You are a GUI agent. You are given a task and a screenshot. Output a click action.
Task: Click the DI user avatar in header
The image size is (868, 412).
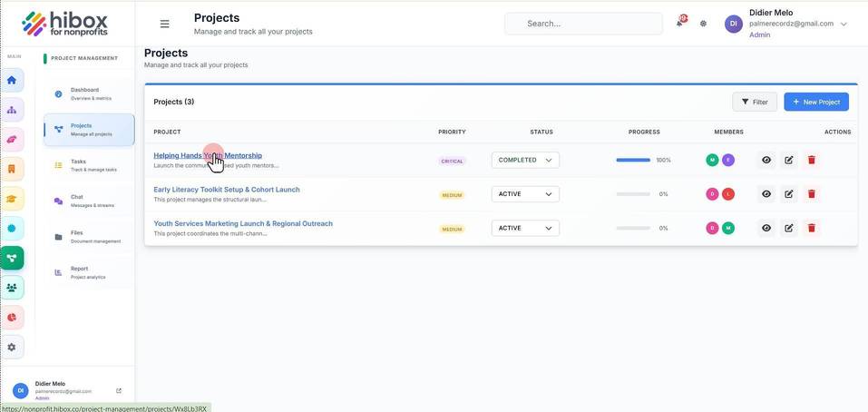(734, 24)
